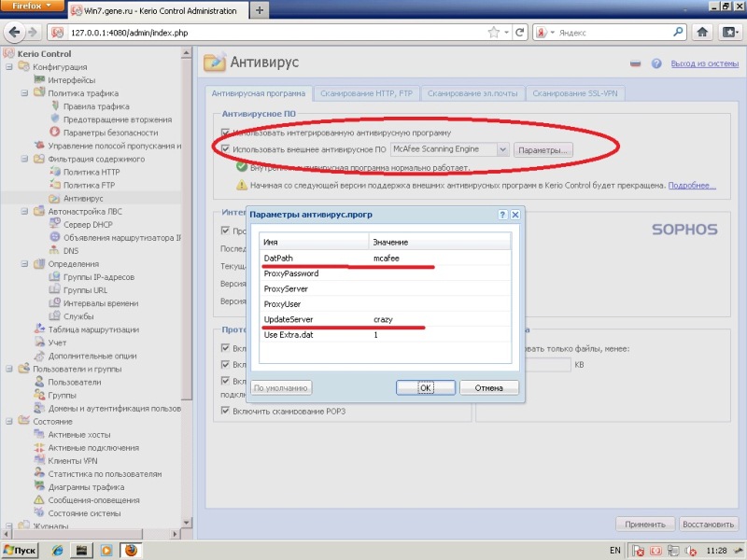Screen dimensions: 747x560
Task: Open the DHCP server icon in tree
Action: (53, 225)
